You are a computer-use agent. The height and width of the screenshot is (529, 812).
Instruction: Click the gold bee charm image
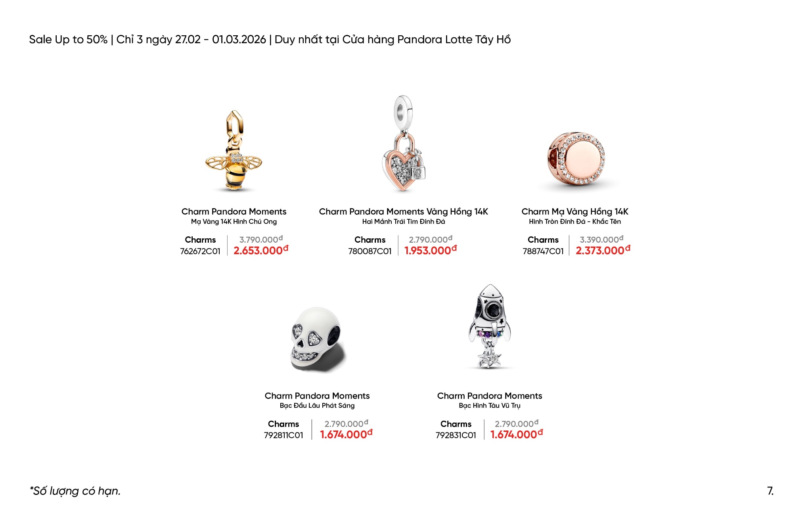click(x=234, y=151)
